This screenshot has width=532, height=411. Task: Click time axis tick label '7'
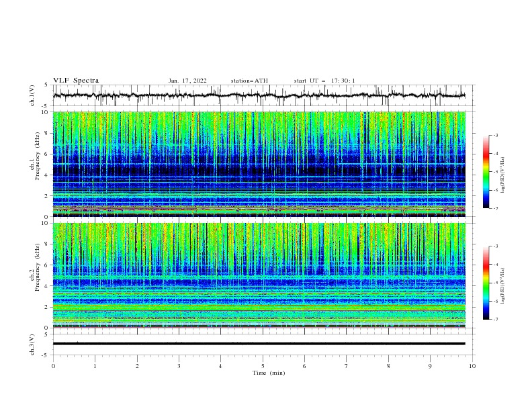click(347, 366)
